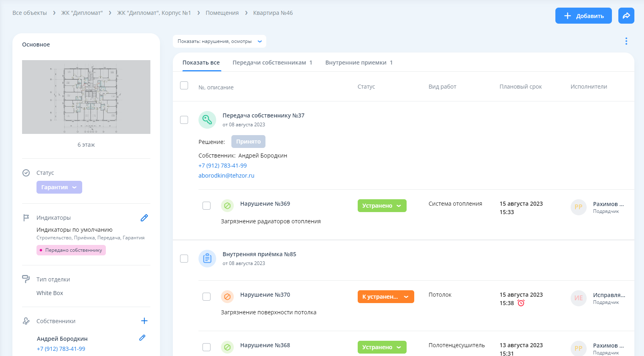The image size is (644, 356).
Task: Click the Добавить button
Action: [x=583, y=16]
